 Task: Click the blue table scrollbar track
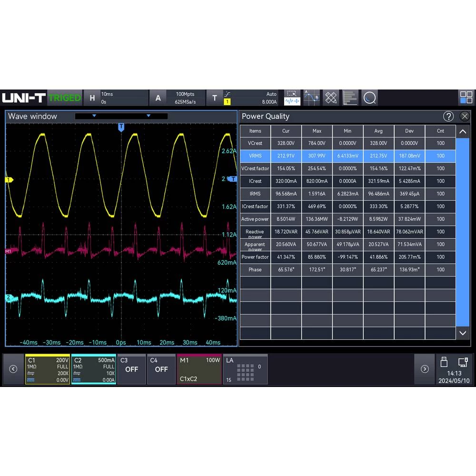click(x=463, y=232)
